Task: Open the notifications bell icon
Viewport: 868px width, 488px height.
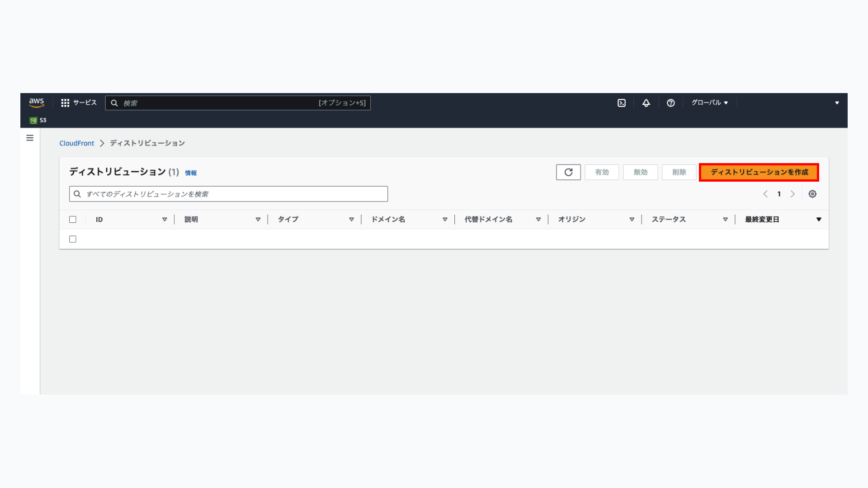Action: pyautogui.click(x=646, y=103)
